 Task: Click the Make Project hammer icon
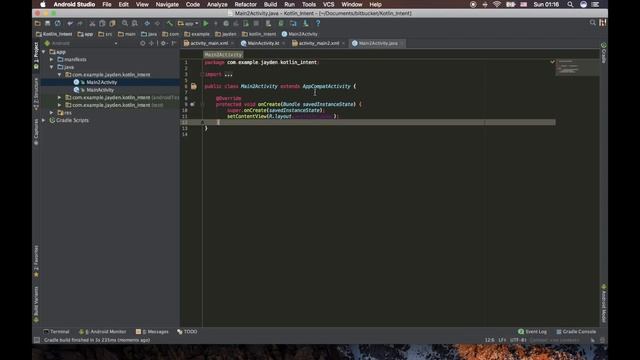[170, 24]
